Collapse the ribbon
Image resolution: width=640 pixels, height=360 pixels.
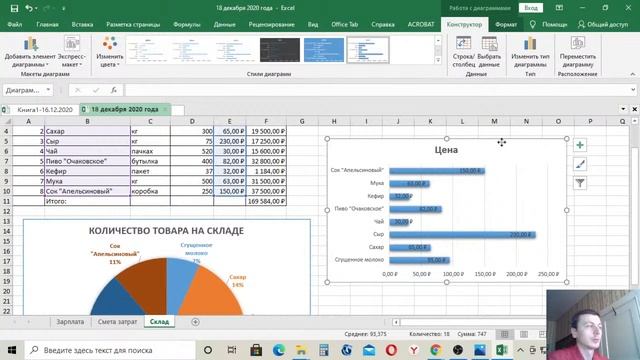point(633,74)
